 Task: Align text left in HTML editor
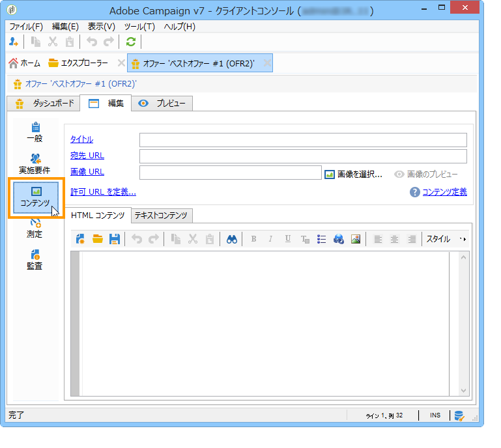[378, 239]
